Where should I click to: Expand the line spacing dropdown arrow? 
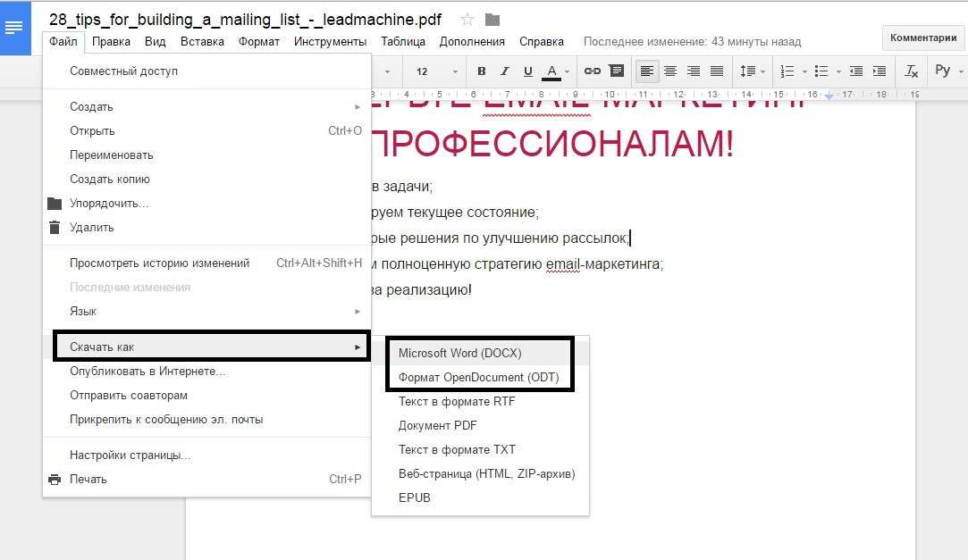(x=763, y=71)
